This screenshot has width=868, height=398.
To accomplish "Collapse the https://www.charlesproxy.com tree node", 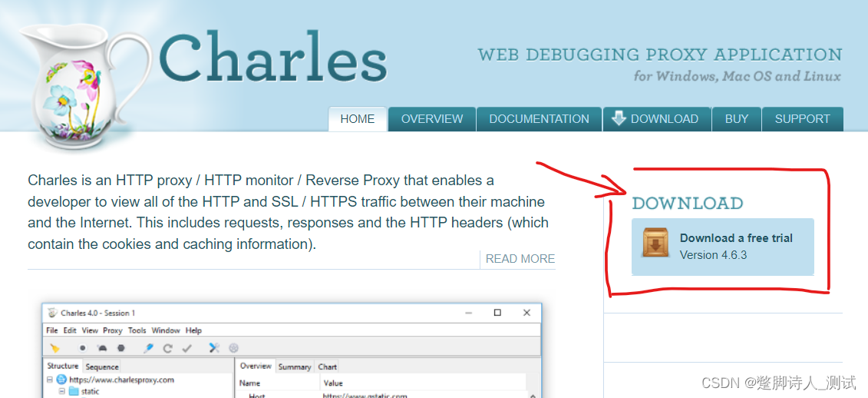I will pyautogui.click(x=50, y=380).
